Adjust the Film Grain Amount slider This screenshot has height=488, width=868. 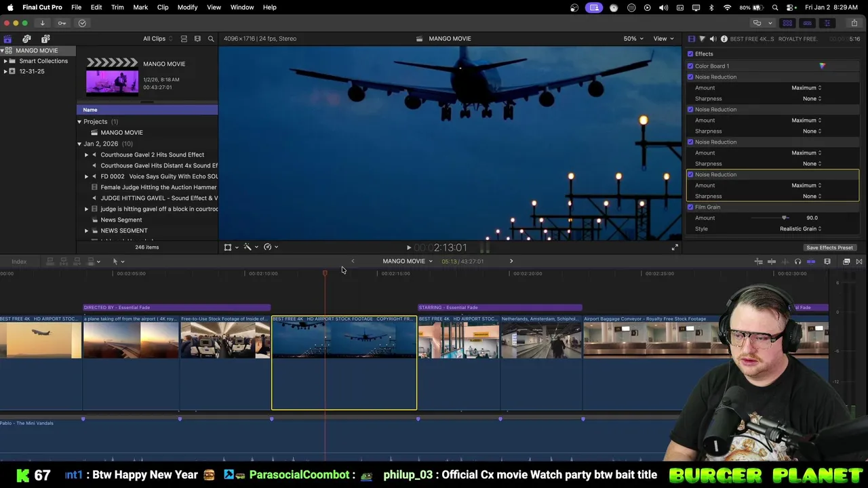click(x=785, y=218)
